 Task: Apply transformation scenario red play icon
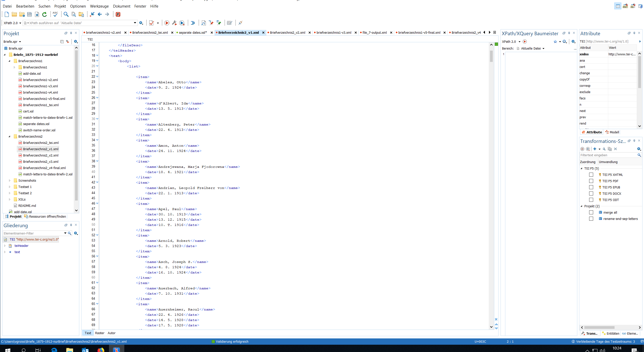167,23
